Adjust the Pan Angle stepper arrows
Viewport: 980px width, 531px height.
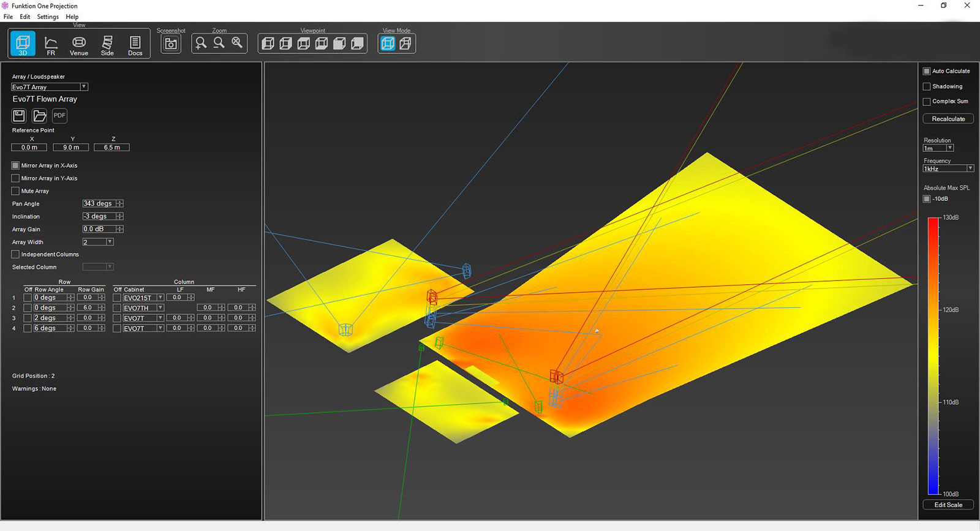(119, 203)
